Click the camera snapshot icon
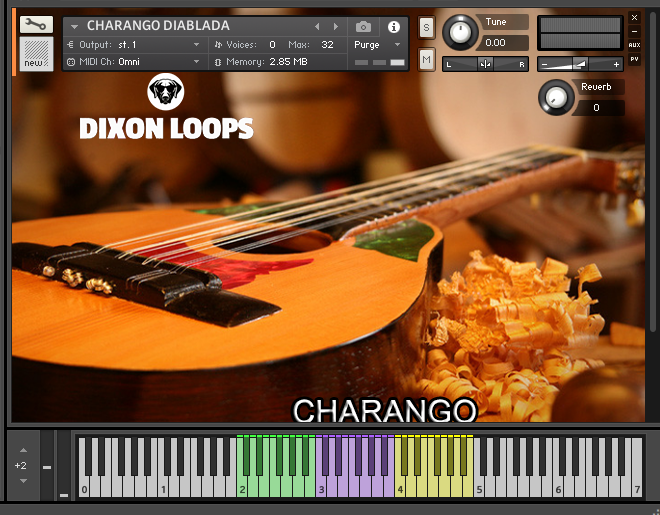The image size is (660, 515). (364, 27)
